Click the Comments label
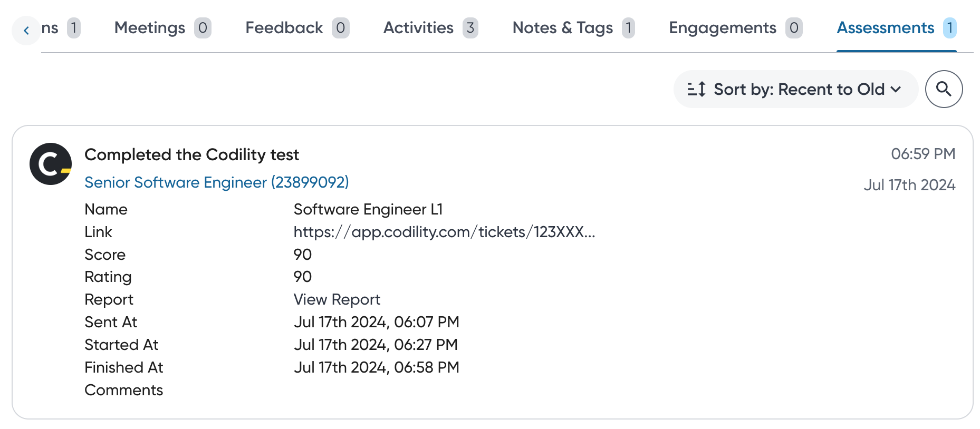The height and width of the screenshot is (429, 980). [x=124, y=390]
